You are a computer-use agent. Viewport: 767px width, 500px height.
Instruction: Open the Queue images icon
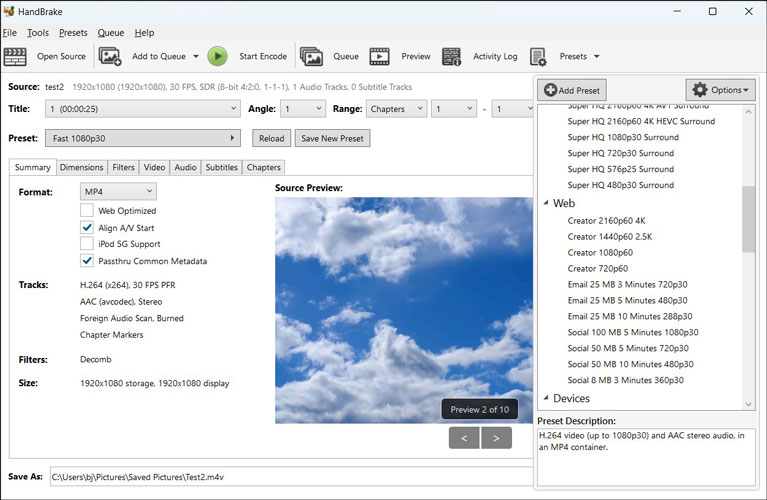(x=311, y=56)
